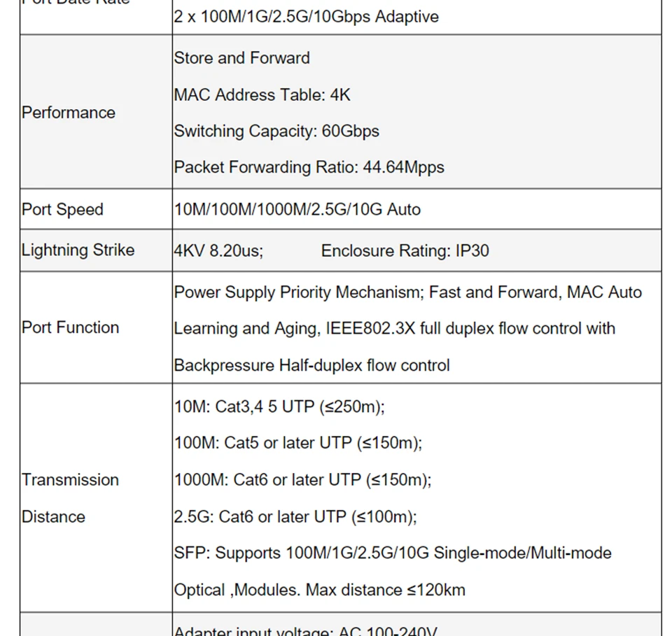Click the IEEE802.3X full duplex line
This screenshot has width=672, height=636.
(394, 329)
